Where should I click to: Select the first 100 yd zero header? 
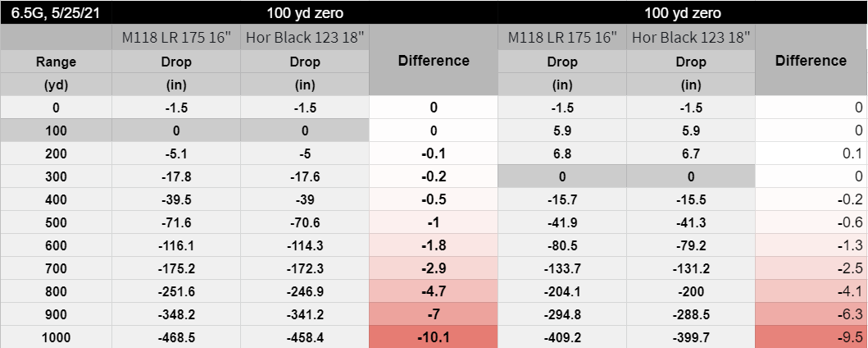[304, 12]
